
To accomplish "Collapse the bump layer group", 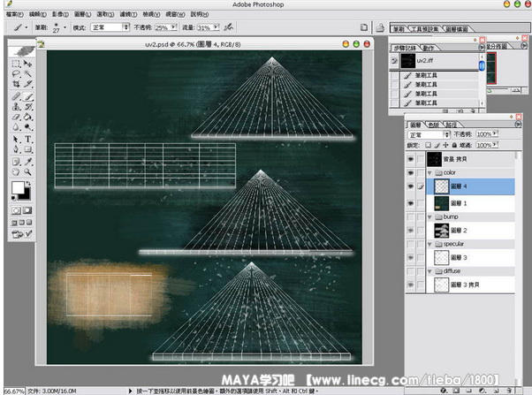I will pyautogui.click(x=428, y=216).
